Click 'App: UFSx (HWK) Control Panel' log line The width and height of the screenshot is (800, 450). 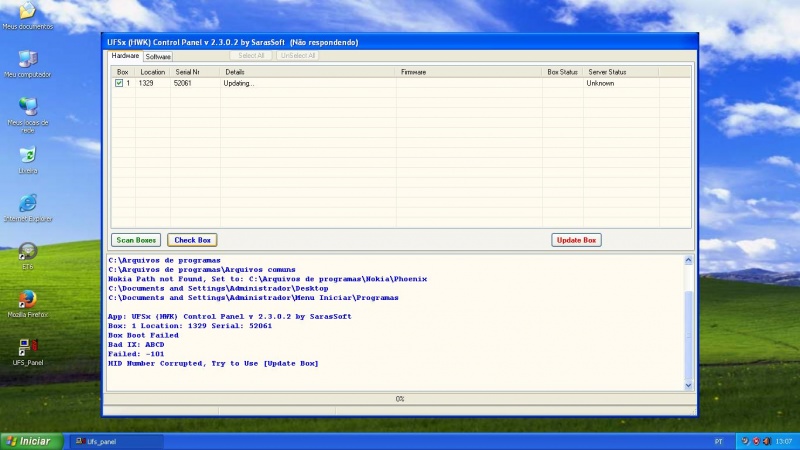tap(230, 316)
